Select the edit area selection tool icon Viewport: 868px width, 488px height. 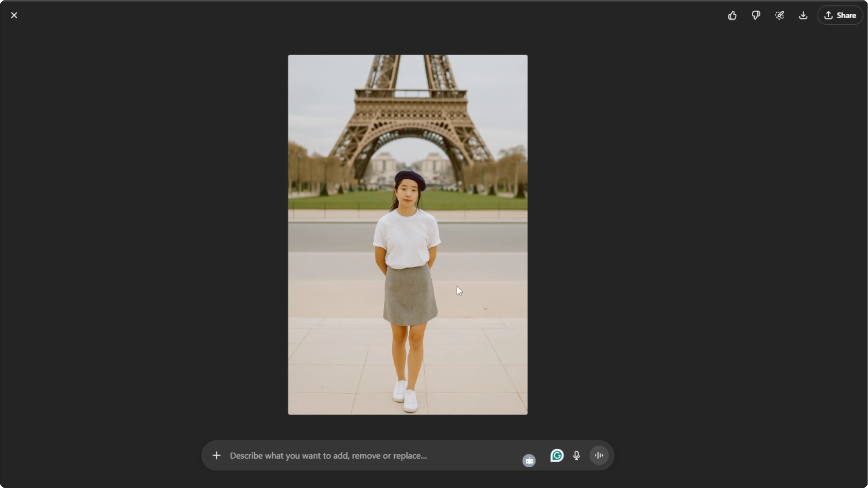point(779,15)
